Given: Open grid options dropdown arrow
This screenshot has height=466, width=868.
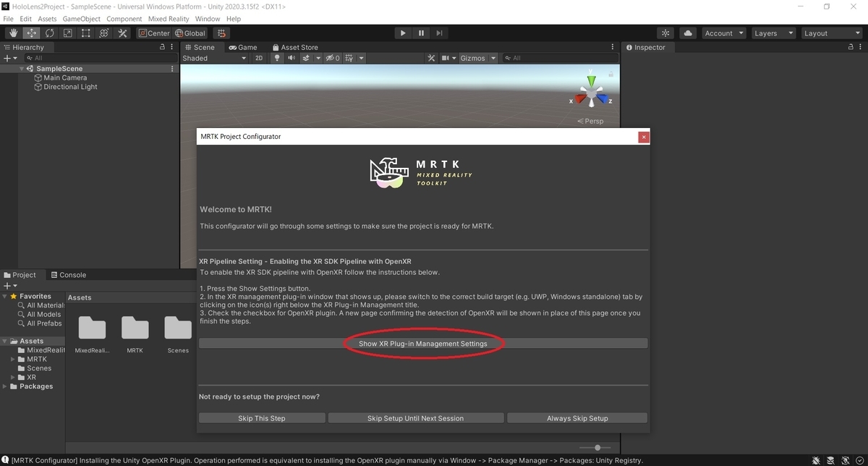Looking at the screenshot, I should 361,58.
